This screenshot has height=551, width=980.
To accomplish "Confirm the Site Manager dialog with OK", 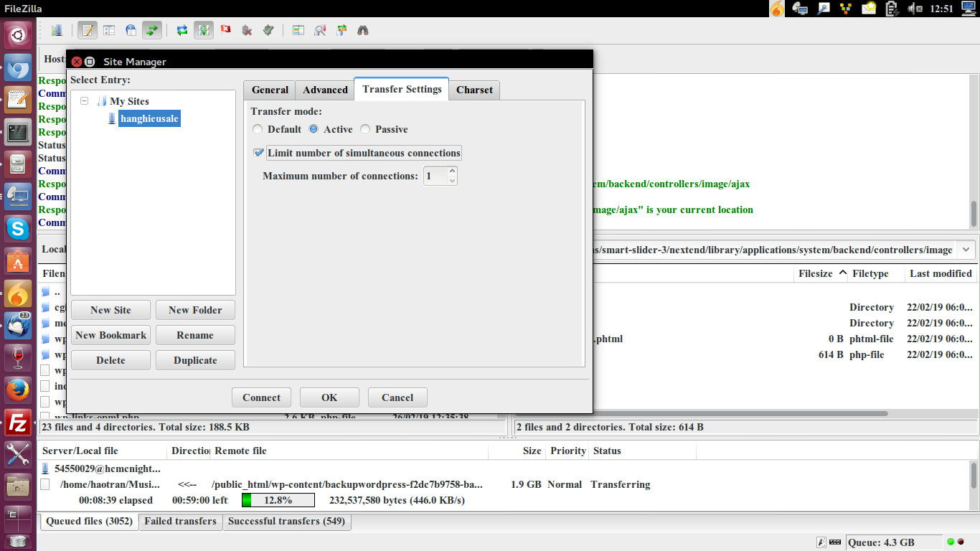I will [x=329, y=397].
